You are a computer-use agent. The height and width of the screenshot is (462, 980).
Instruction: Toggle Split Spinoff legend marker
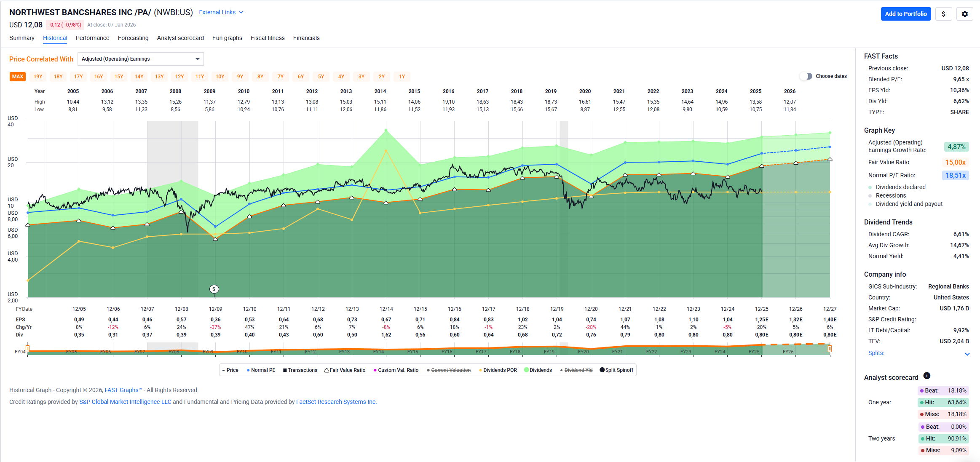(x=602, y=370)
